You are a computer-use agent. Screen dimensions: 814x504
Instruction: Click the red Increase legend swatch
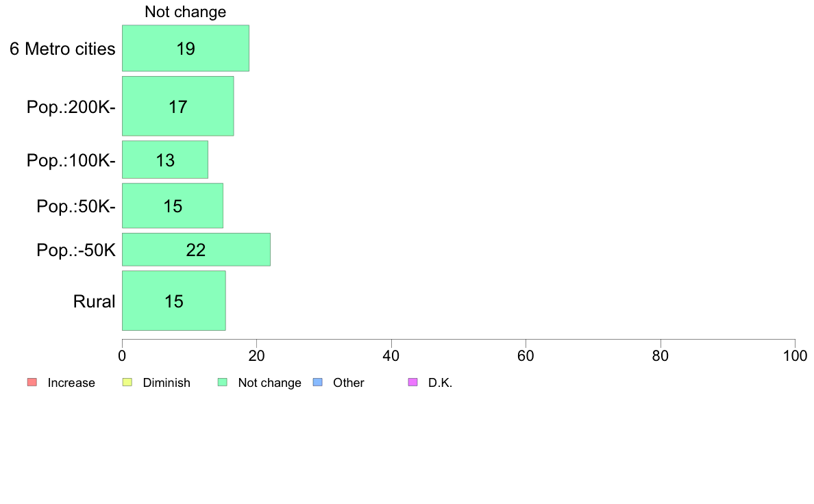[32, 383]
